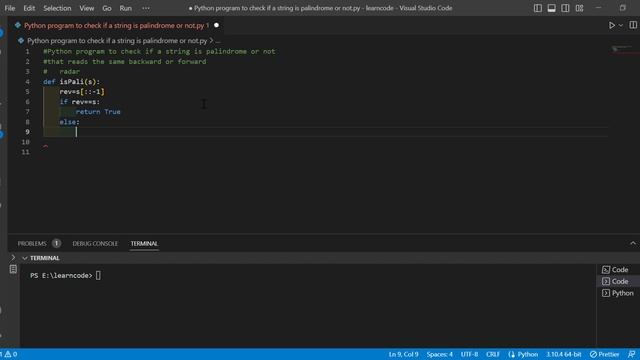Screen dimensions: 640x360
Task: Open the Selection menu
Action: click(x=57, y=8)
